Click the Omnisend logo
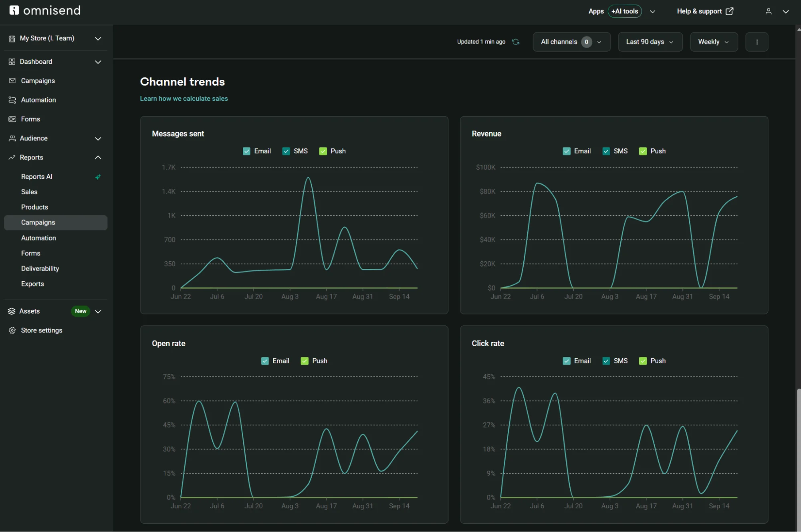This screenshot has height=532, width=801. [45, 10]
